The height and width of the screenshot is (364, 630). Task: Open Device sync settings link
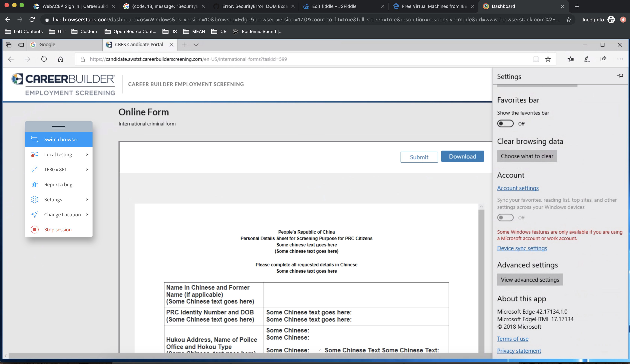pyautogui.click(x=522, y=248)
